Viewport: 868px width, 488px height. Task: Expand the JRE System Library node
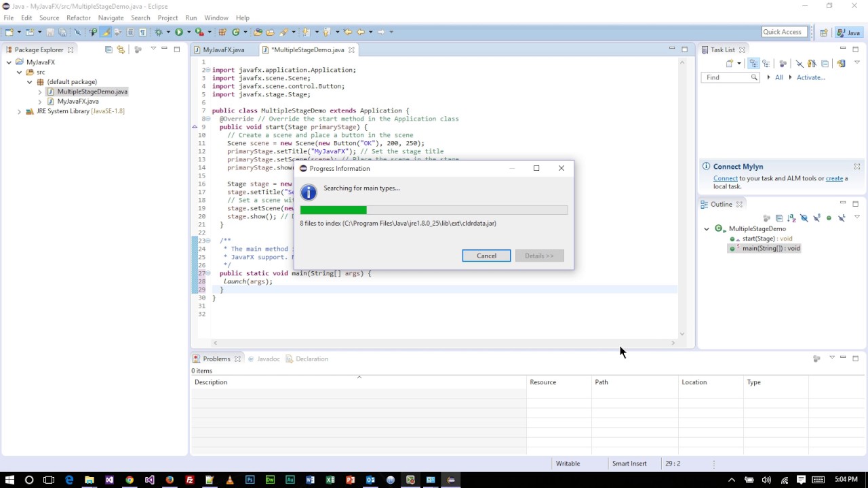click(x=19, y=111)
